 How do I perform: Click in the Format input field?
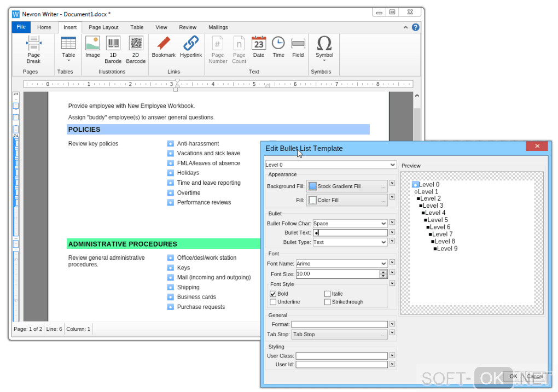(x=339, y=324)
